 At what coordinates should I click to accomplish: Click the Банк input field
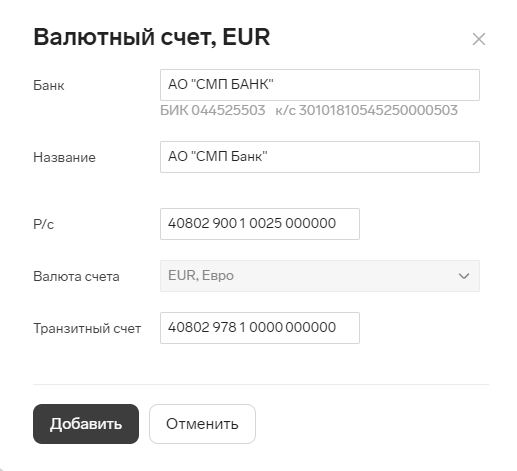point(320,85)
